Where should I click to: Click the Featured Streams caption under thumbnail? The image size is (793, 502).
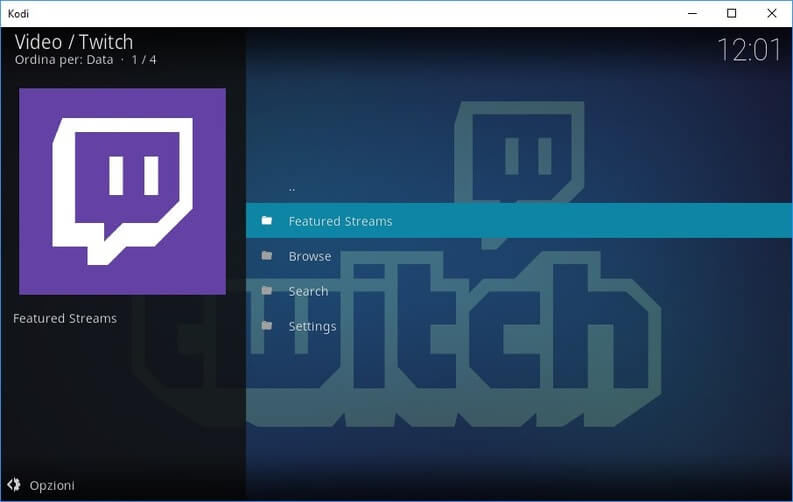click(x=65, y=318)
